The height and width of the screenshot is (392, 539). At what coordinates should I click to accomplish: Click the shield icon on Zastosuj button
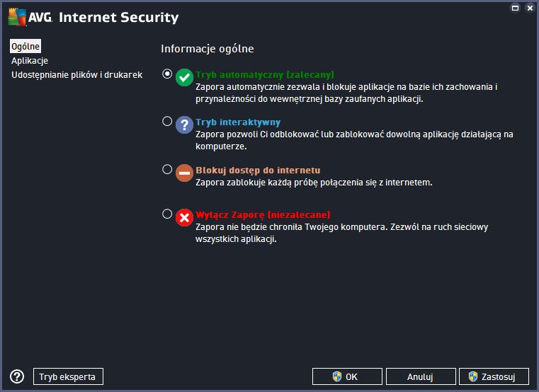pos(473,376)
